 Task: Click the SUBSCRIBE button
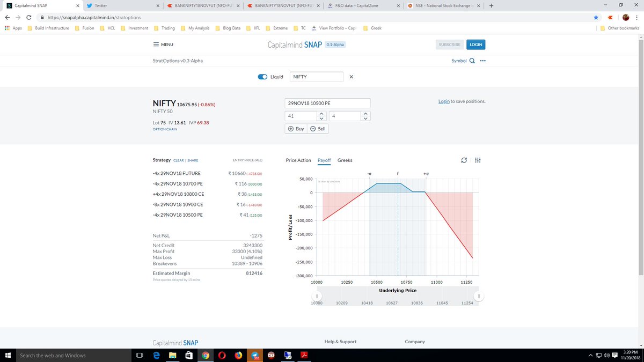pos(450,45)
